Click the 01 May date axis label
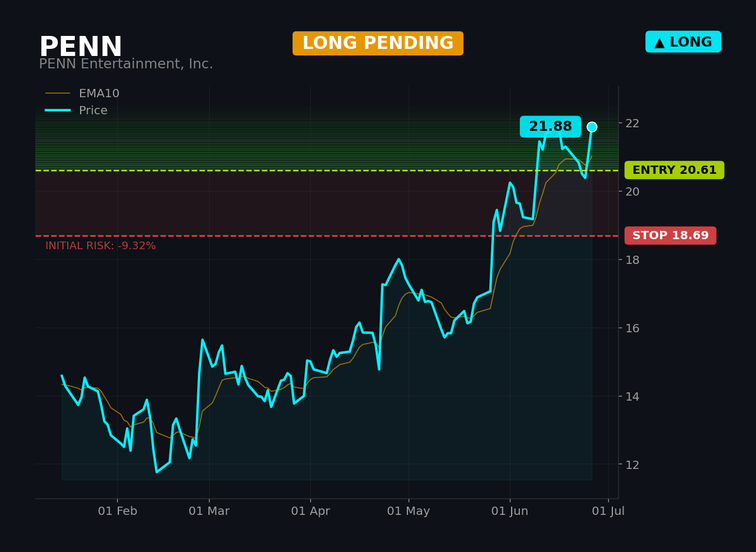The image size is (756, 552). click(409, 511)
